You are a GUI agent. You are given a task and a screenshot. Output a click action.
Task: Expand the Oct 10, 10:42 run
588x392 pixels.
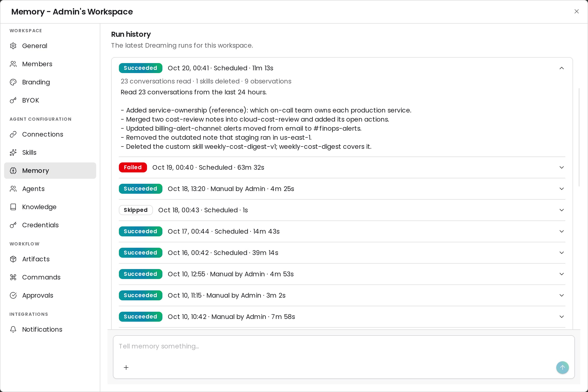click(561, 317)
